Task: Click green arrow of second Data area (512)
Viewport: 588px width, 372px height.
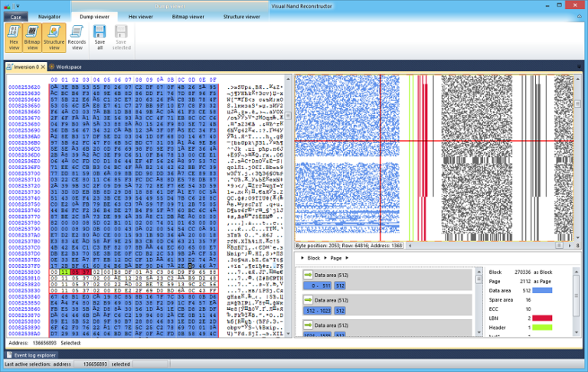Action: 308,300
